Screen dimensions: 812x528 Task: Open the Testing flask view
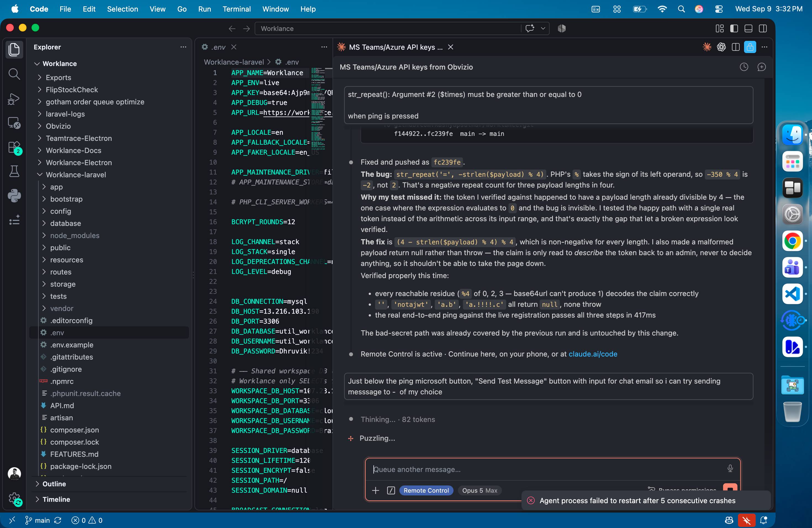click(x=14, y=171)
